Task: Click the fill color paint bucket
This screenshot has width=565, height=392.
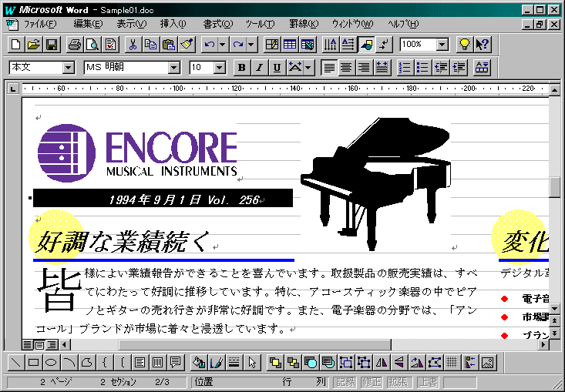Action: 200,363
